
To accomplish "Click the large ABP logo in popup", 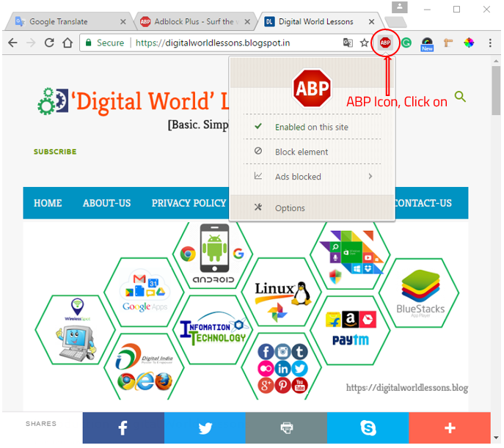I will (312, 88).
